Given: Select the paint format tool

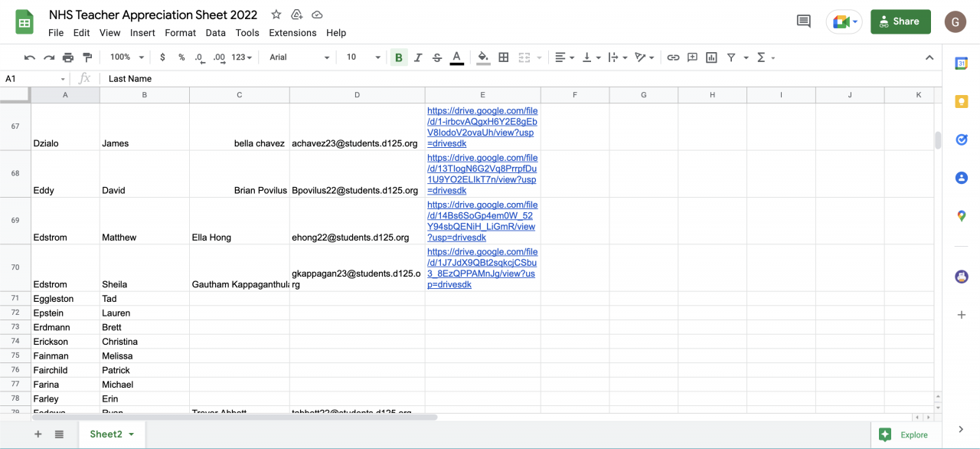Looking at the screenshot, I should [87, 57].
